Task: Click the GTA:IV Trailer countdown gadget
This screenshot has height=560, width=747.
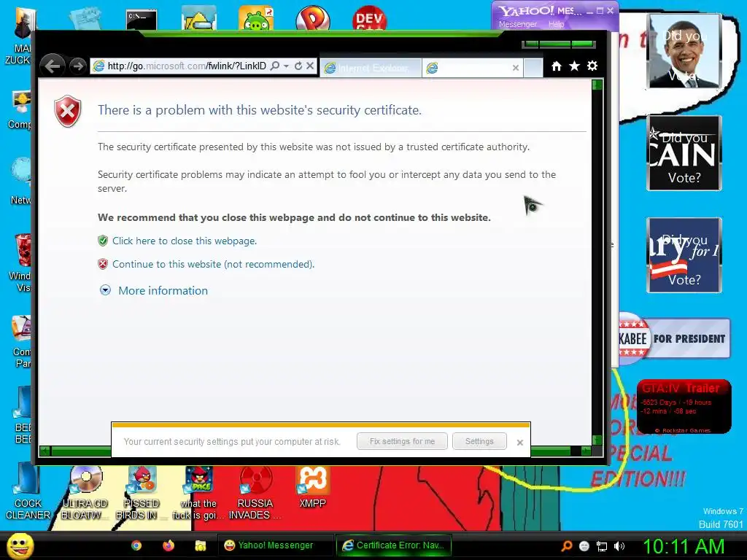Action: coord(684,406)
